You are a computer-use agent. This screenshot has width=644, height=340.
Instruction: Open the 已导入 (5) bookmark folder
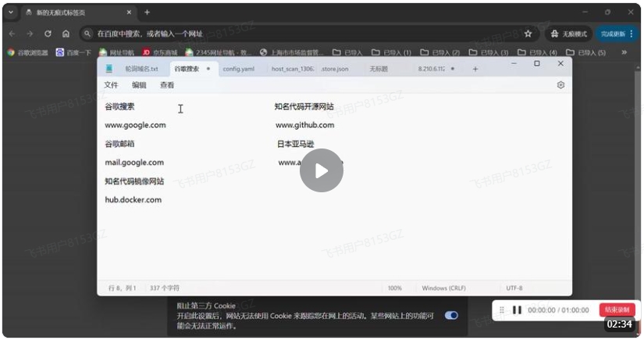586,52
